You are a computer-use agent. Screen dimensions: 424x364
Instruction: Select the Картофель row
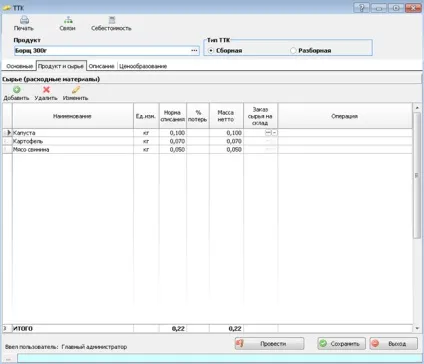point(207,141)
